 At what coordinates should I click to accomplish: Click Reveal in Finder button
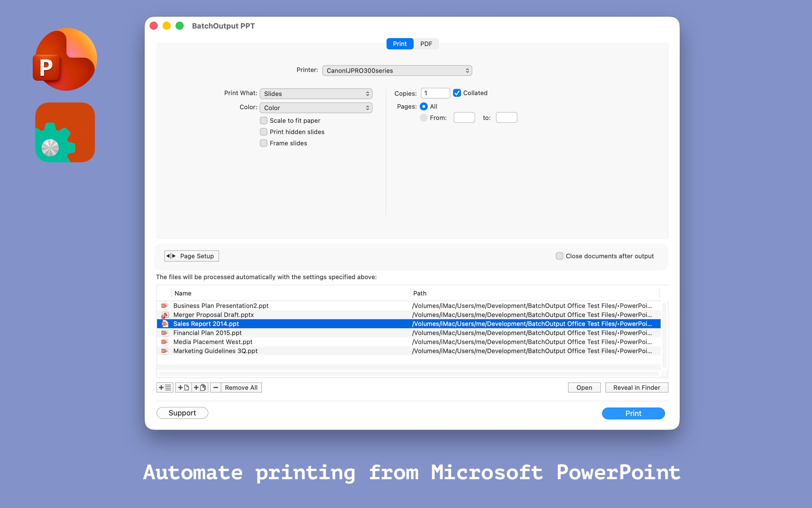point(637,387)
